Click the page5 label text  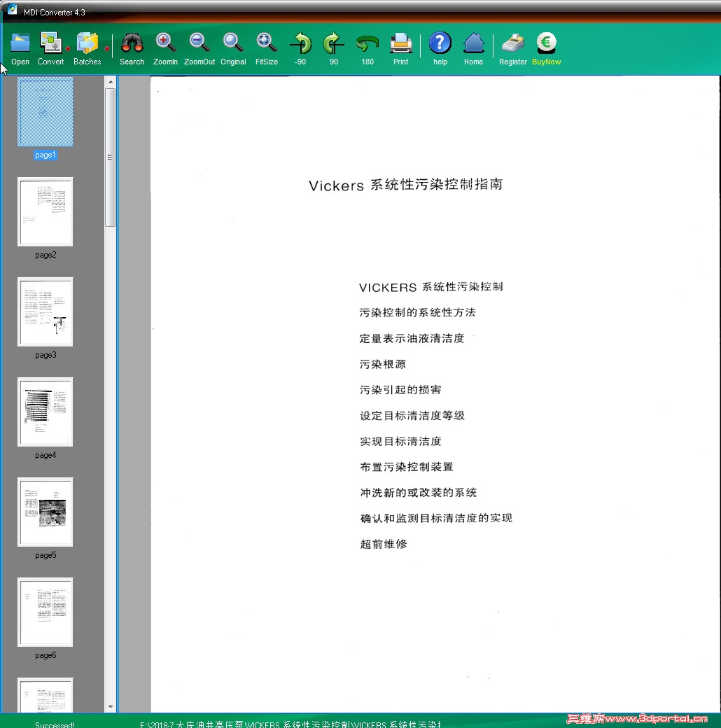click(45, 555)
